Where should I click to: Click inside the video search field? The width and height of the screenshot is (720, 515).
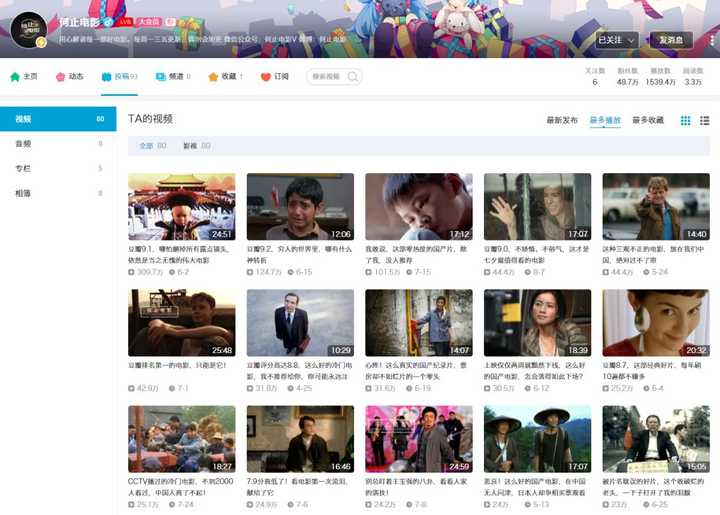[329, 77]
